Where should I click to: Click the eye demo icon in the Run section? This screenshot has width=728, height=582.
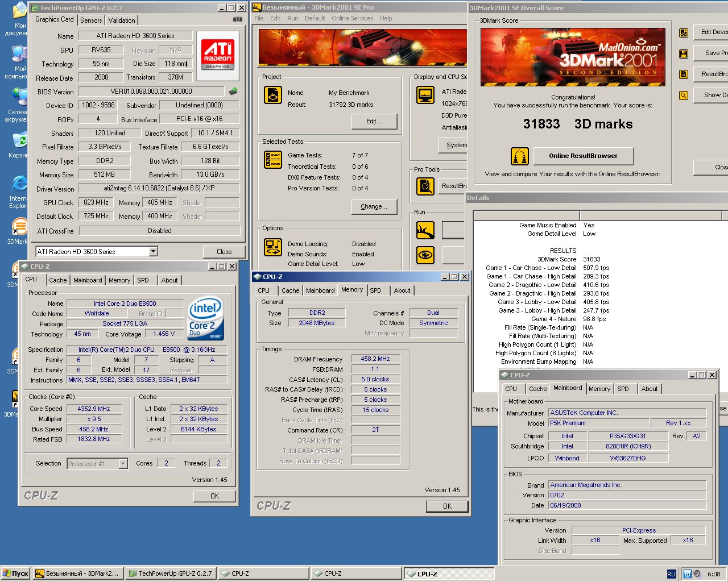pyautogui.click(x=425, y=255)
